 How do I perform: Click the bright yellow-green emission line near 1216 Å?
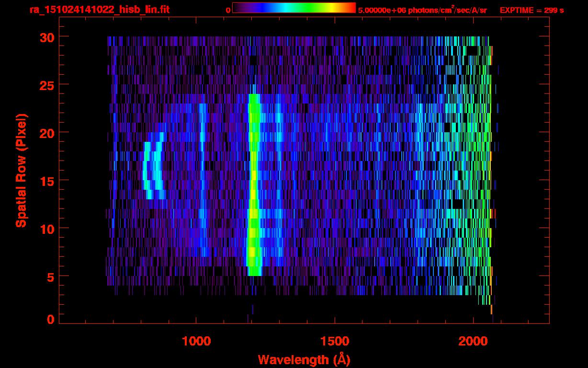(253, 184)
